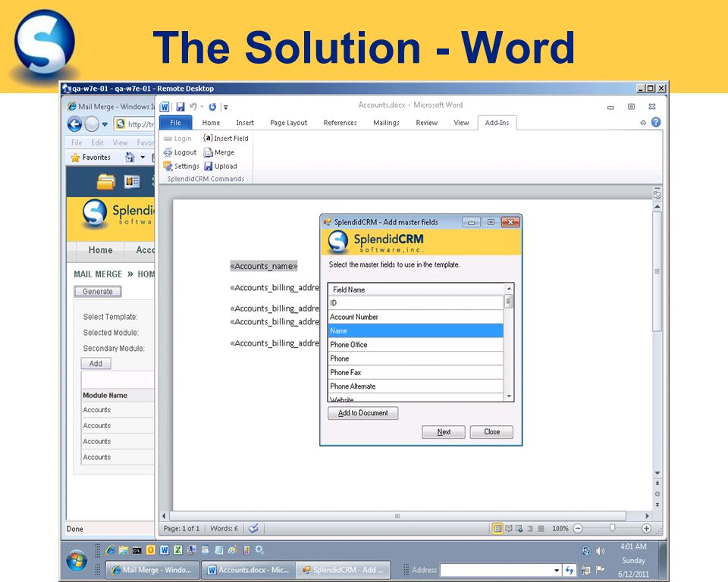Select the highlighted Name field row

416,331
